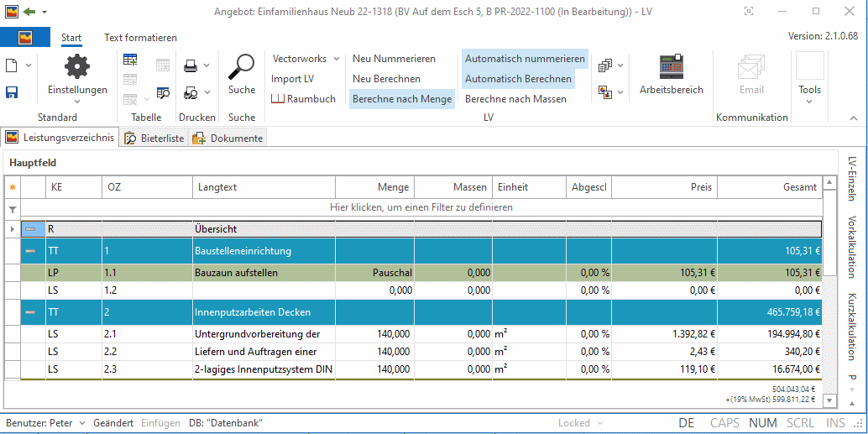Click the insert table row icon
868x434 pixels.
click(131, 60)
